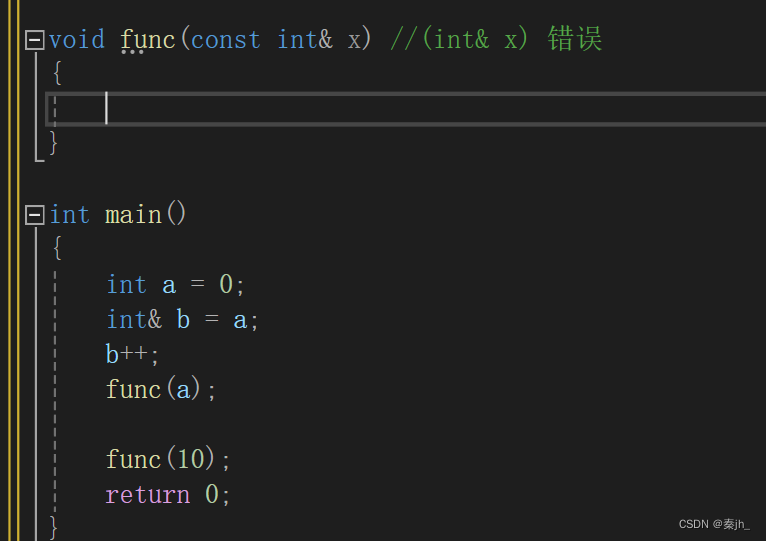766x541 pixels.
Task: Click the green comment '//(int& x) 错误'
Action: [496, 39]
